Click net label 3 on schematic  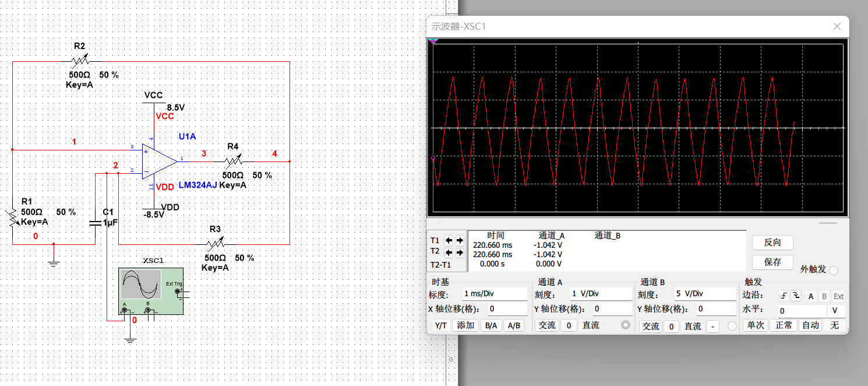click(203, 153)
